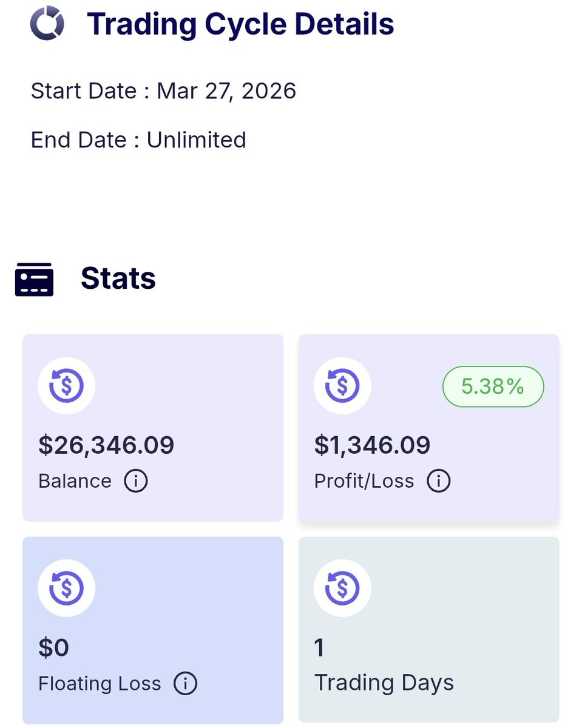Select the $1,346.09 profit amount
The width and height of the screenshot is (582, 728).
pos(372,446)
